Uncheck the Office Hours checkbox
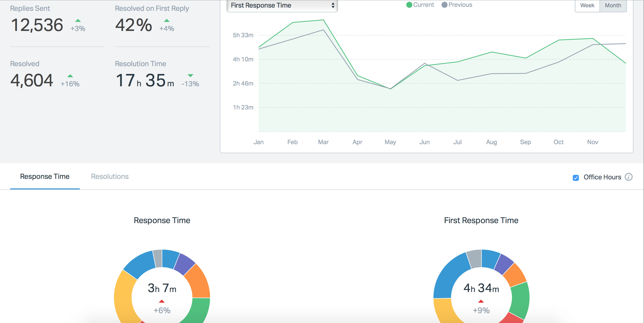This screenshot has width=644, height=323. (x=576, y=178)
